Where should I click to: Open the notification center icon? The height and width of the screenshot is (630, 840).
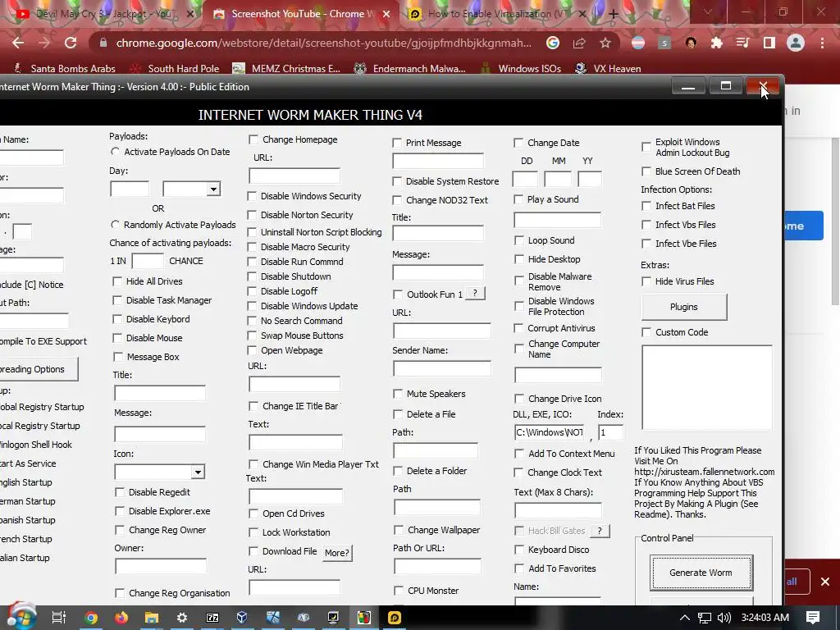pos(813,618)
